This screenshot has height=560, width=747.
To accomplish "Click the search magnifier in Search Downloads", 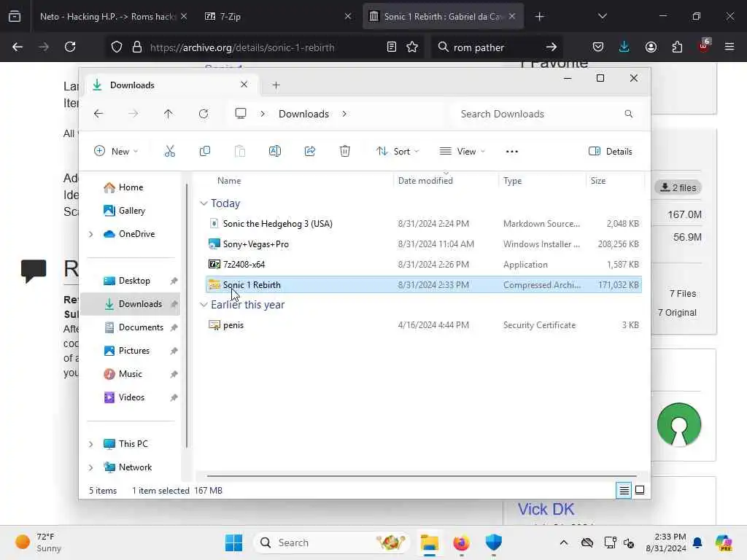I will 628,114.
